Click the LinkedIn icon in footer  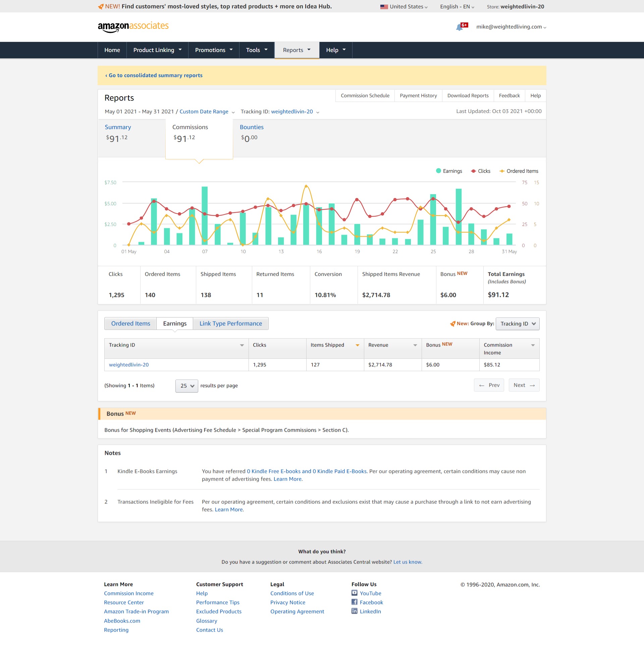pos(355,611)
